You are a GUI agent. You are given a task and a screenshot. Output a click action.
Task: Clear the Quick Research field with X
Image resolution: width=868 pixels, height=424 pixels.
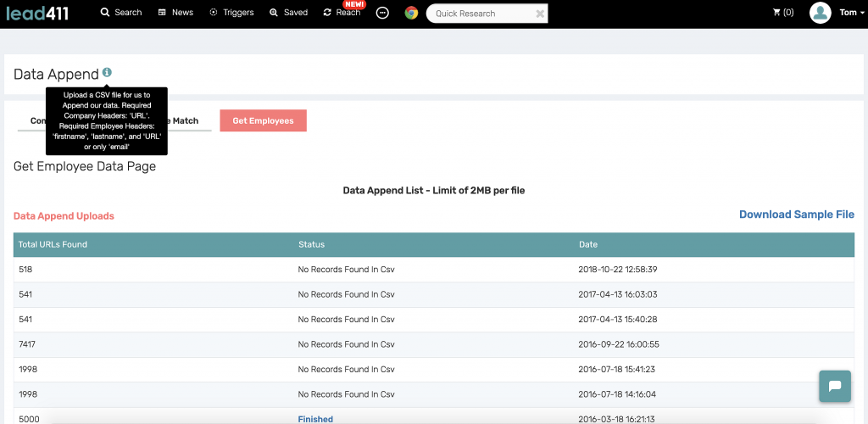(540, 14)
